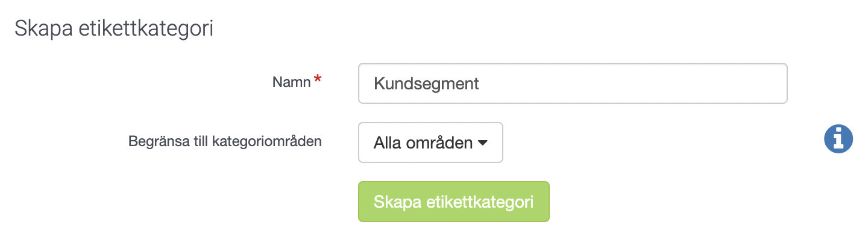Open help for category area restriction
868x233 pixels.
click(x=838, y=139)
